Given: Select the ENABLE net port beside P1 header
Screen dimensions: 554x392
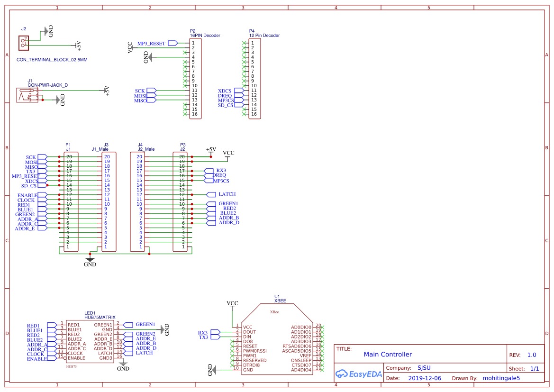Looking at the screenshot, I should pos(42,195).
